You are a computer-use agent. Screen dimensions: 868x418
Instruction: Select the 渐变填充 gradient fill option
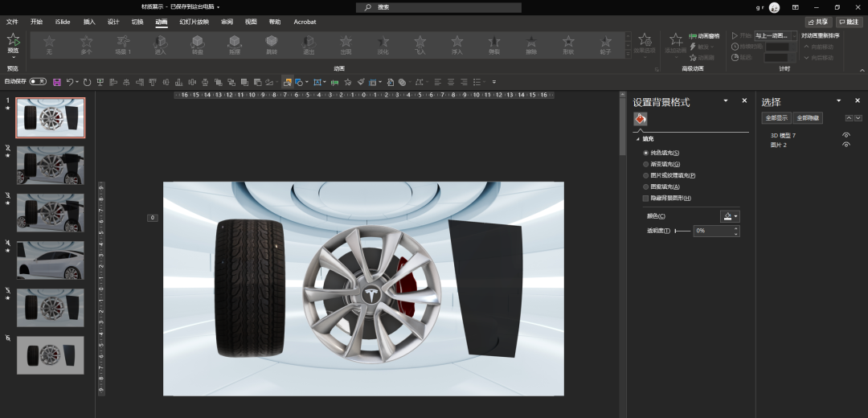646,164
